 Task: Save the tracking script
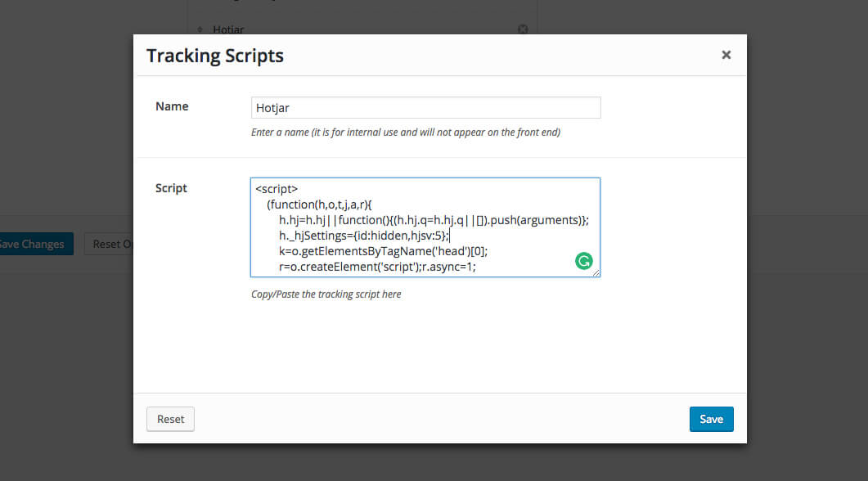(x=712, y=419)
